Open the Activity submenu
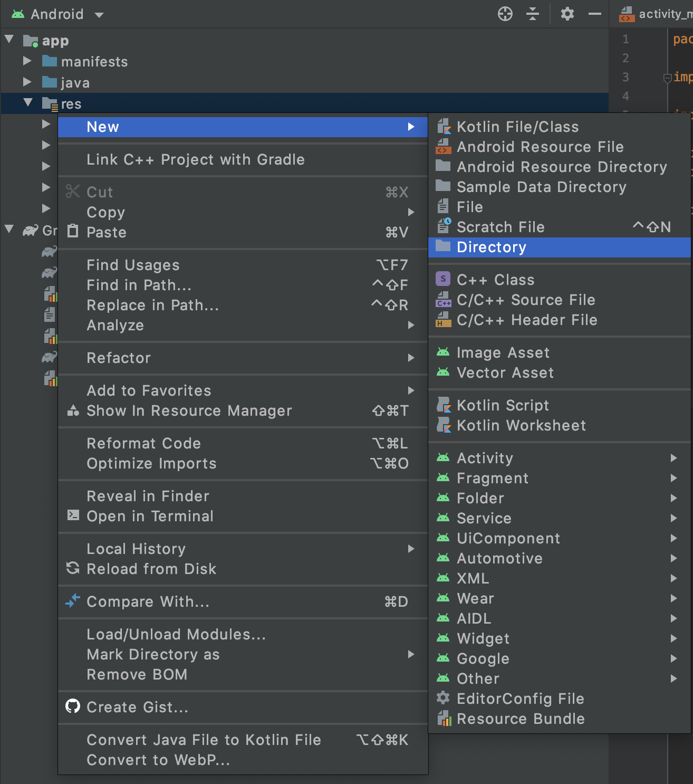 560,458
